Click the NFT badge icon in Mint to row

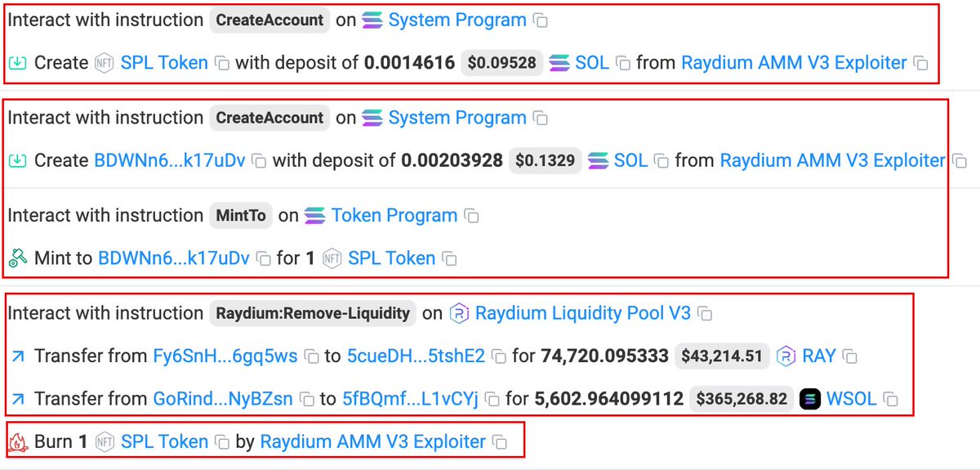(x=332, y=259)
